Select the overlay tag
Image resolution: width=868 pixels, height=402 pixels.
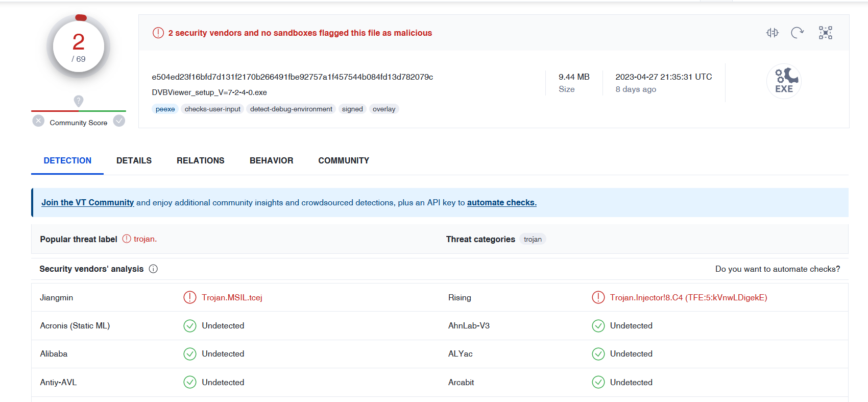pos(384,109)
